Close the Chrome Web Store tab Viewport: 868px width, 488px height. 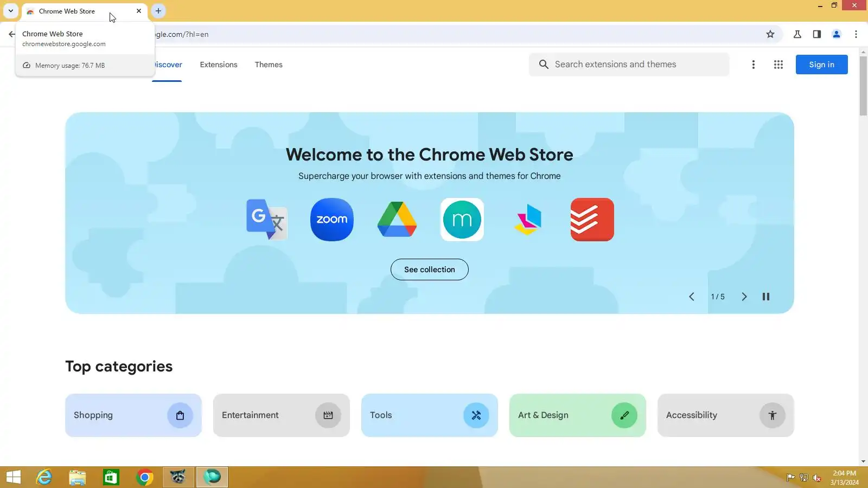(139, 11)
